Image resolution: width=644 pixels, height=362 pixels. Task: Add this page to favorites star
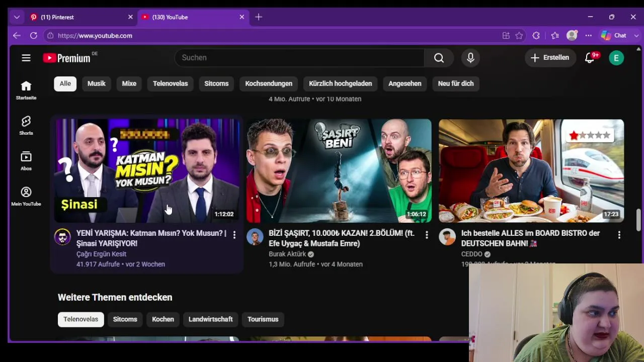(519, 36)
